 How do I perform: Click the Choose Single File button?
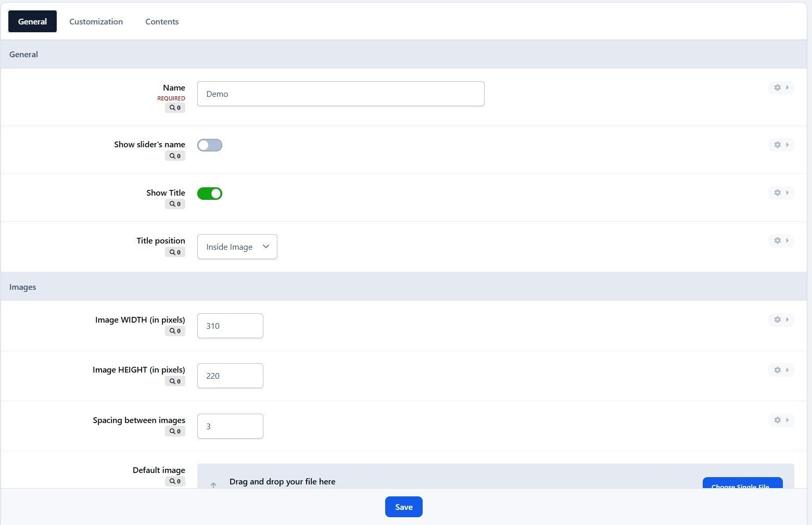(x=743, y=483)
